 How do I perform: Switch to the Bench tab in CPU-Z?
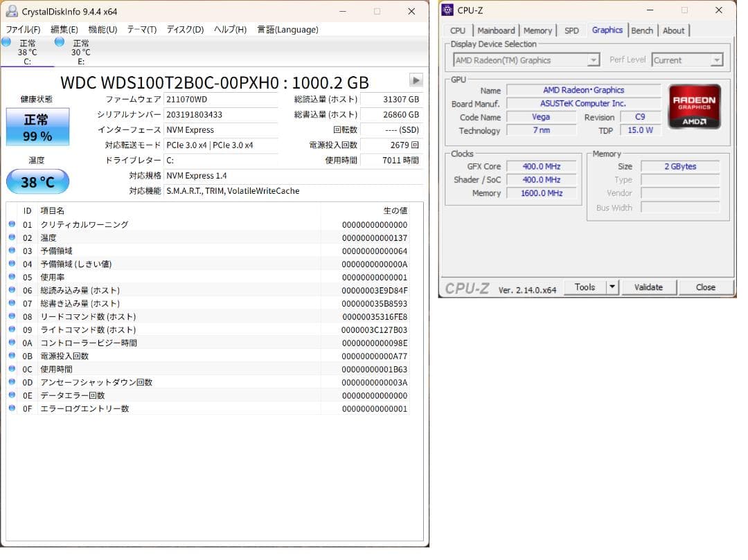tap(642, 30)
